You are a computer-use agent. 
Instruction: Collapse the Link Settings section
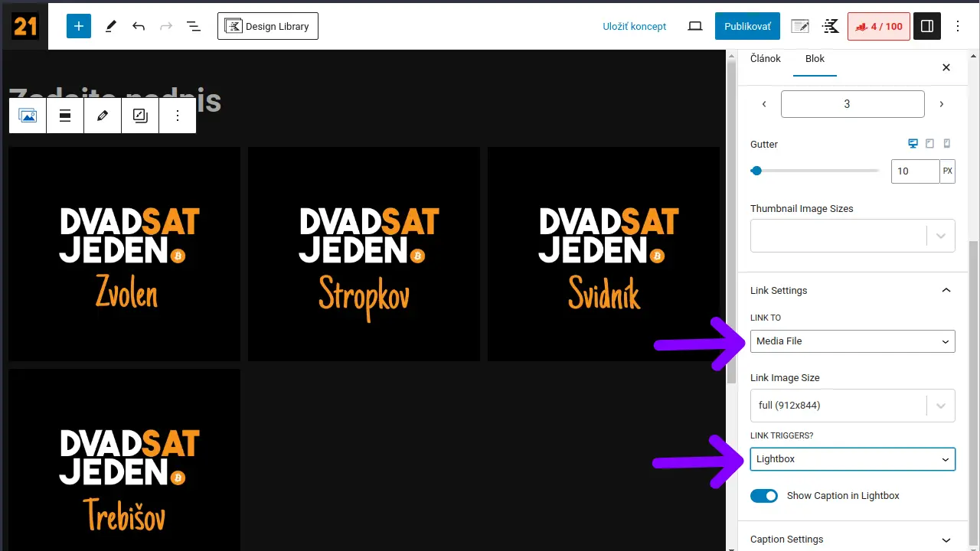click(853, 290)
